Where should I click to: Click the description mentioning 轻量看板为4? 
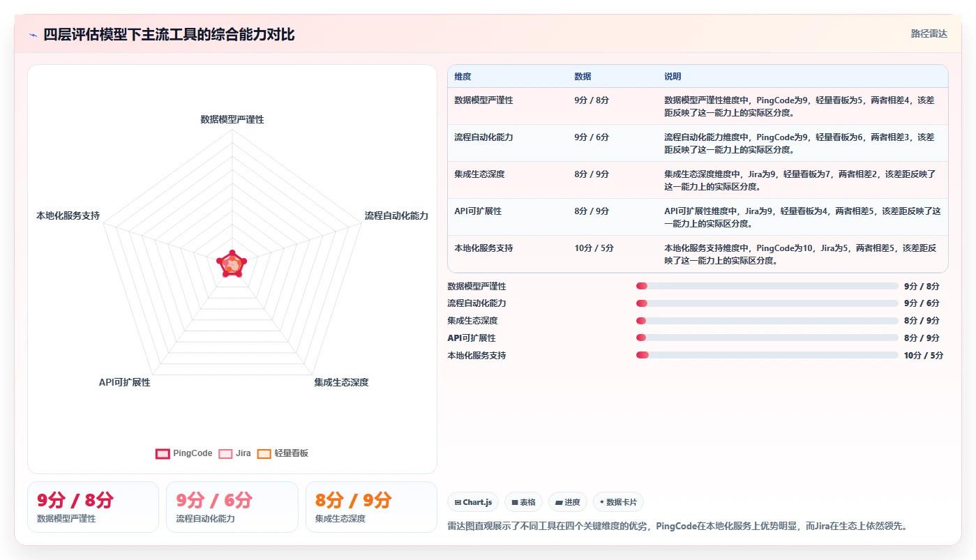(x=802, y=218)
